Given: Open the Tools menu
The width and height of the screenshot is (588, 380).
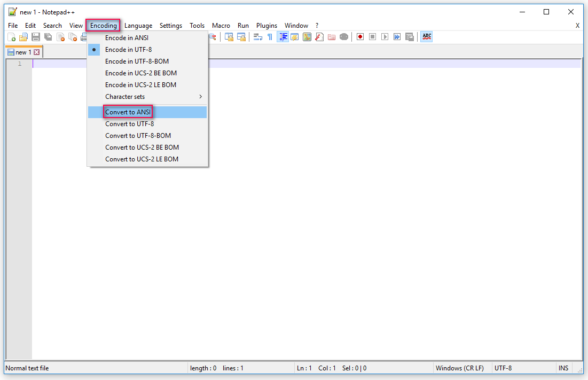Looking at the screenshot, I should click(197, 26).
